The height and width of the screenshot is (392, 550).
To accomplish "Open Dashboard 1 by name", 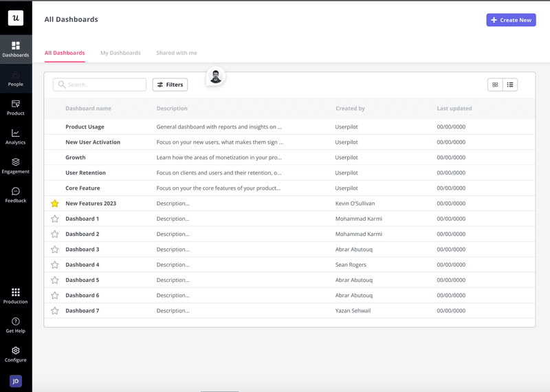I will click(x=82, y=219).
